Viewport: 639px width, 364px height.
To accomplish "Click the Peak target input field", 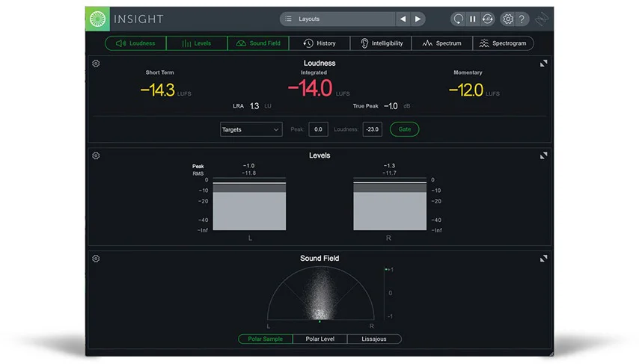I will [x=318, y=129].
